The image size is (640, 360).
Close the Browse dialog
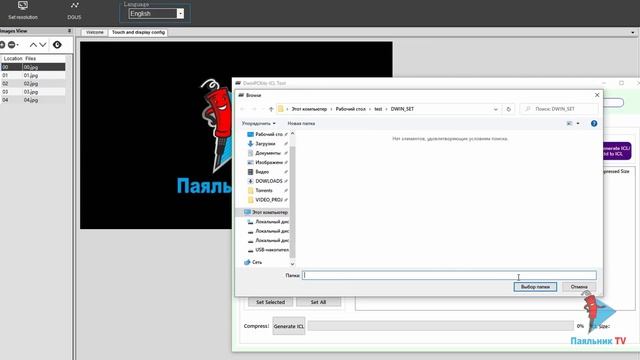tap(597, 95)
